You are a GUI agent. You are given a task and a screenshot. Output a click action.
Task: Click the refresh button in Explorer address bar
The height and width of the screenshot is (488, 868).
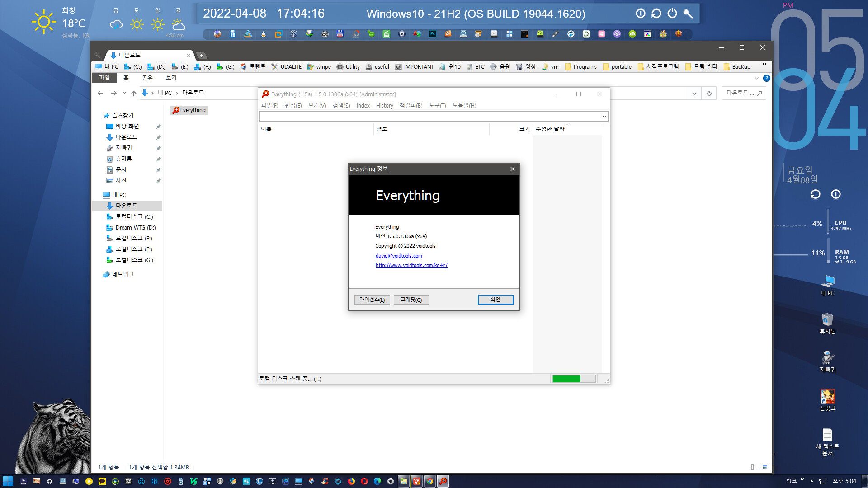tap(709, 93)
